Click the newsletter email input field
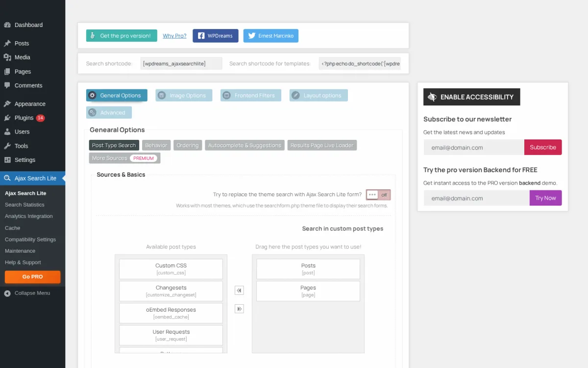 [474, 147]
